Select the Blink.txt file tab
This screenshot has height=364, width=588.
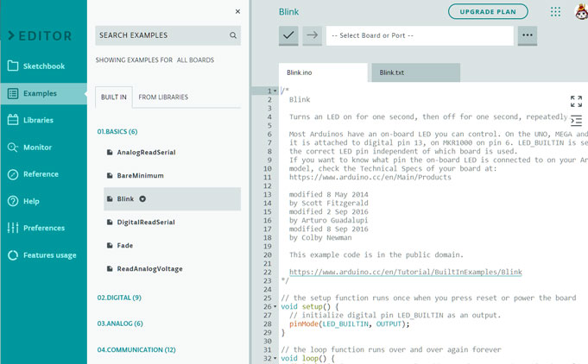click(x=415, y=72)
